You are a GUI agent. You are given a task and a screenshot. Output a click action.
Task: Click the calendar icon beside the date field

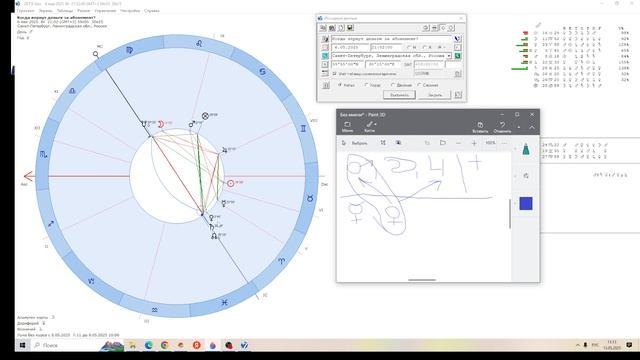[325, 47]
